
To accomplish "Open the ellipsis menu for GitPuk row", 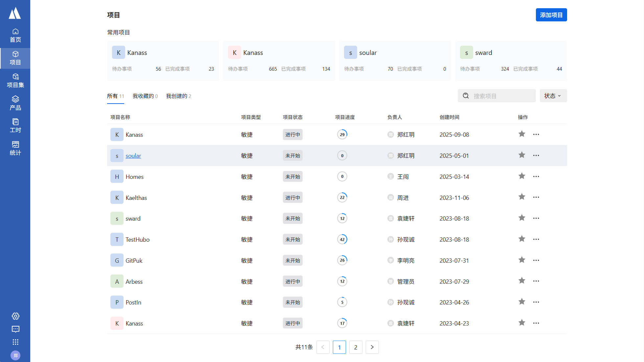I will [x=536, y=260].
